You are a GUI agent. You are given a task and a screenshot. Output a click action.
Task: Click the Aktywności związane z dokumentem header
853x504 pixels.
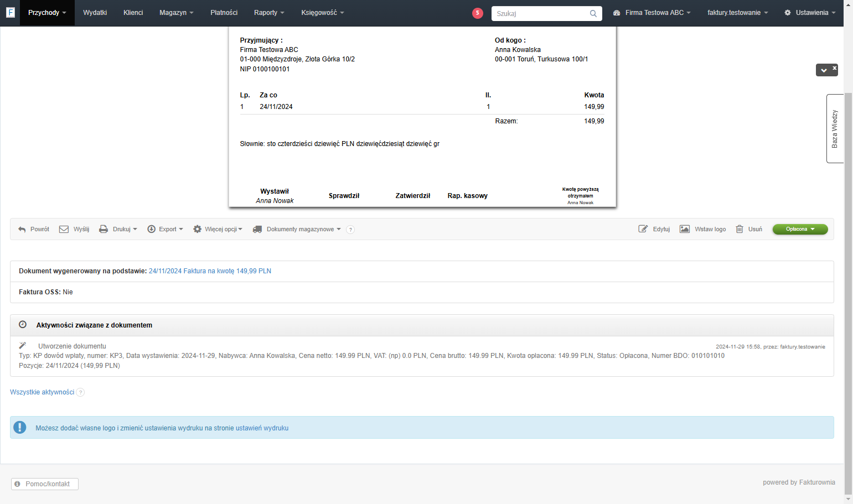point(422,325)
